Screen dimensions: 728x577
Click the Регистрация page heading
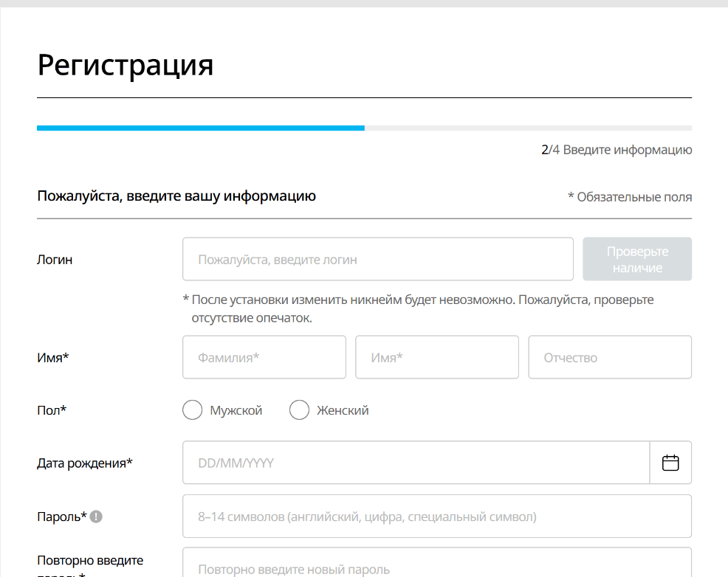126,66
